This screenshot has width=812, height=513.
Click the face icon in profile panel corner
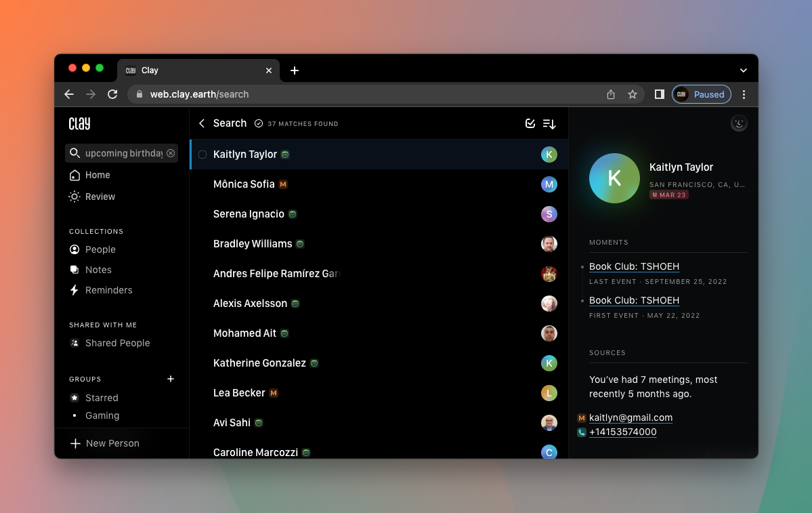tap(739, 123)
